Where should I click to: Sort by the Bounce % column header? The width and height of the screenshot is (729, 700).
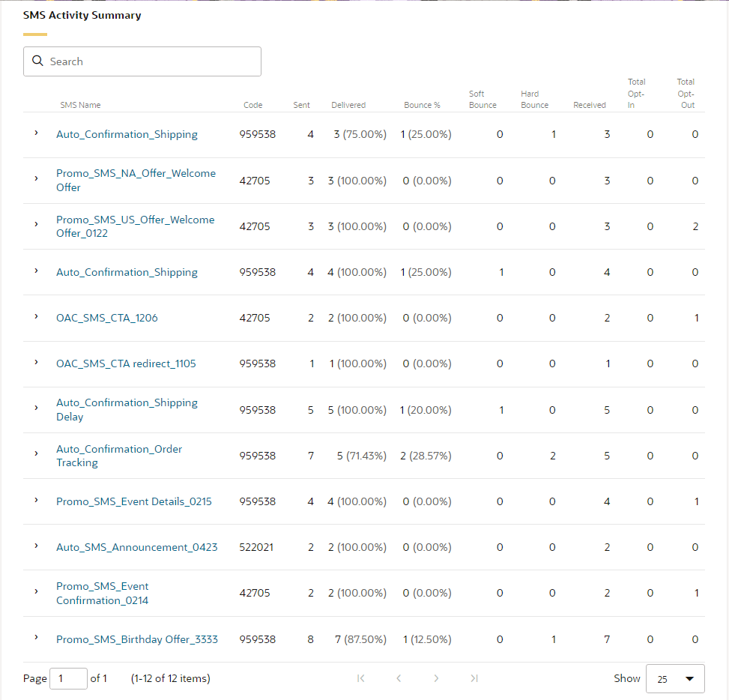(x=422, y=105)
